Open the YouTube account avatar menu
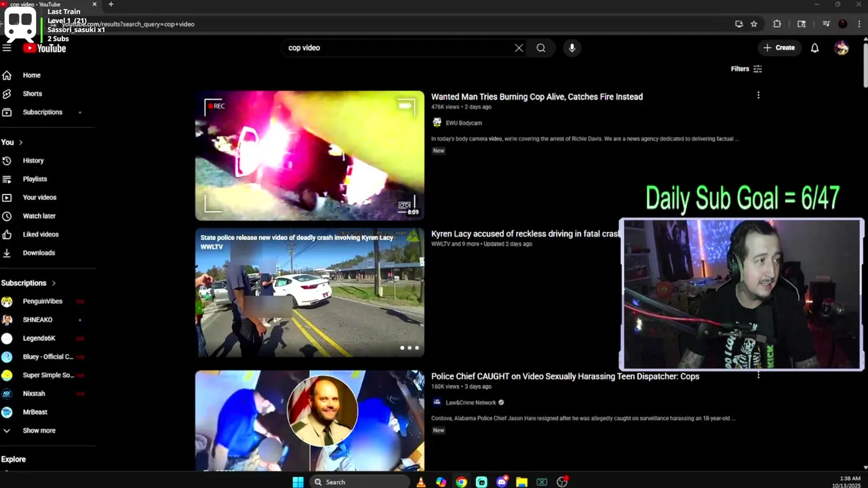 click(842, 47)
